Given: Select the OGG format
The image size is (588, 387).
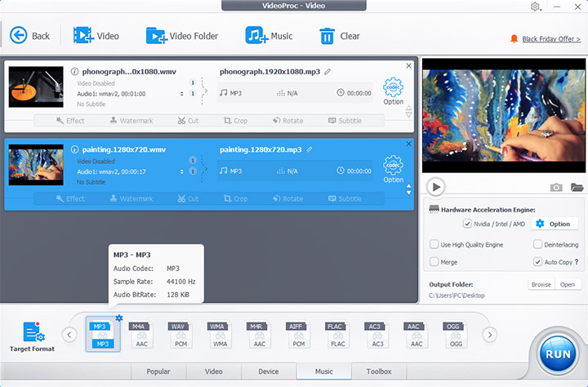Looking at the screenshot, I should point(455,335).
